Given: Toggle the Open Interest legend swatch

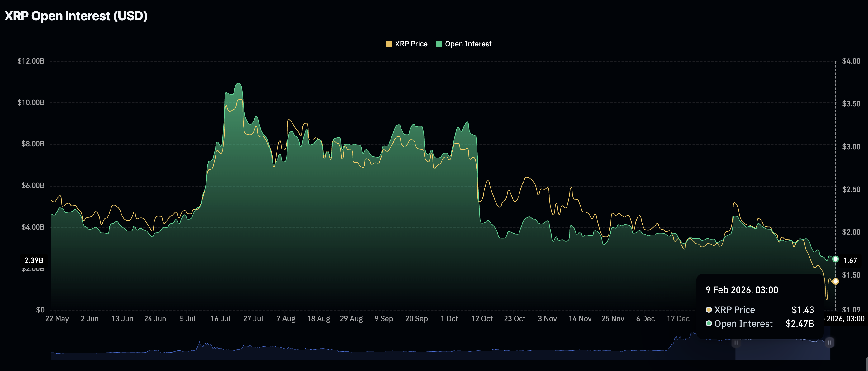Looking at the screenshot, I should pyautogui.click(x=439, y=44).
